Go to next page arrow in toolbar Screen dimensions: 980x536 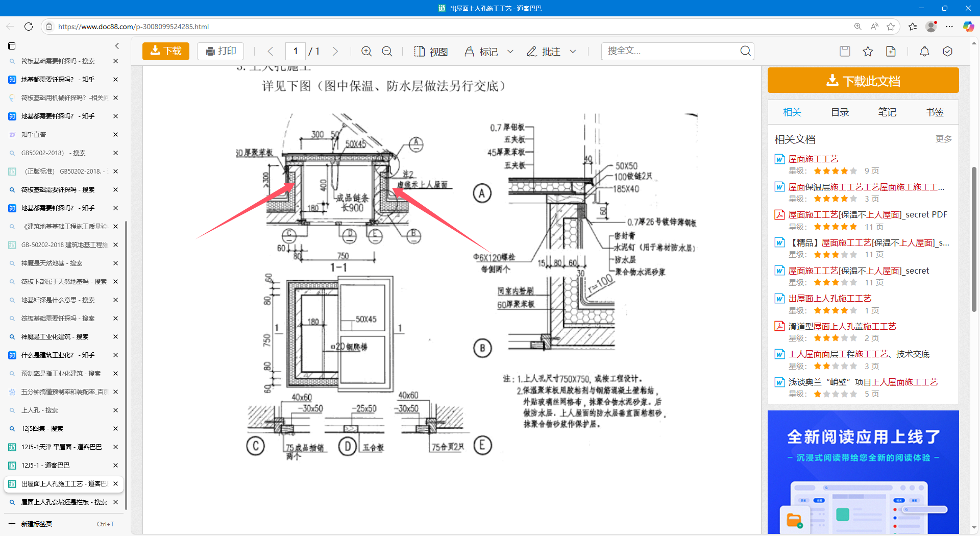(335, 51)
